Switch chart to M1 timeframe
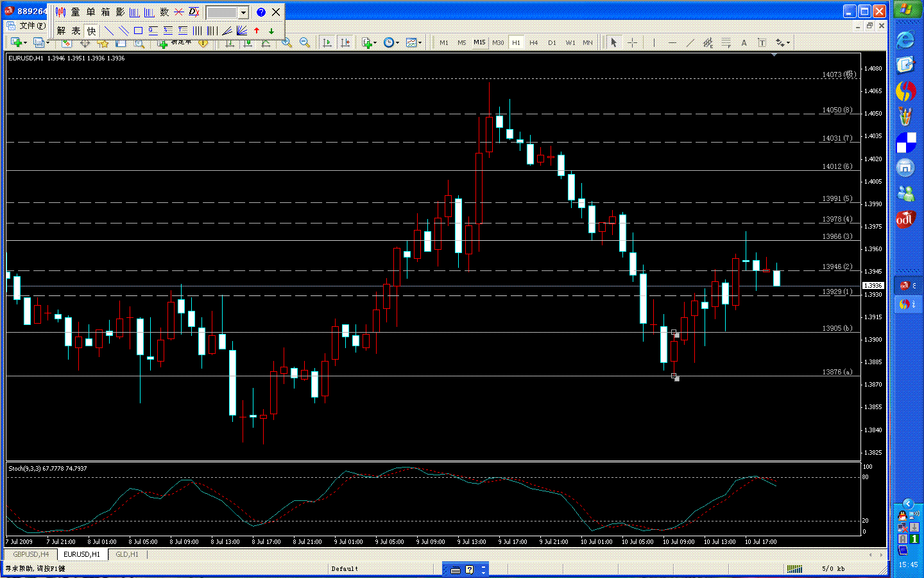 (443, 42)
